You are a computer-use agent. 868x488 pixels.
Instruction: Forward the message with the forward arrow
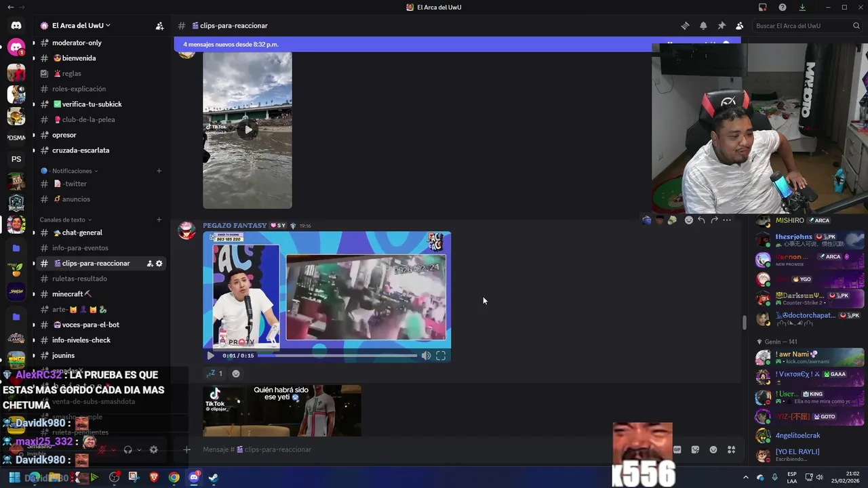714,220
